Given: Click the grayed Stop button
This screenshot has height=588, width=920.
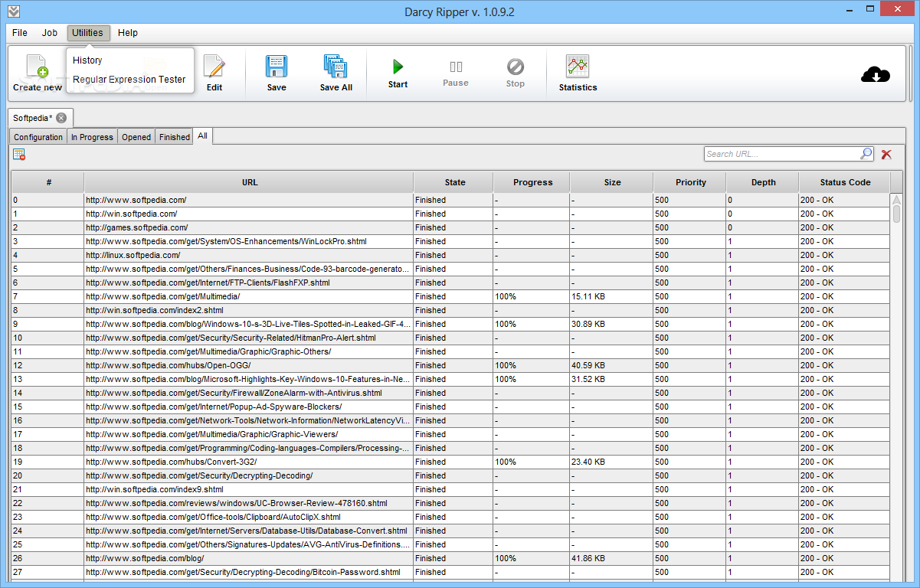Looking at the screenshot, I should click(x=516, y=73).
